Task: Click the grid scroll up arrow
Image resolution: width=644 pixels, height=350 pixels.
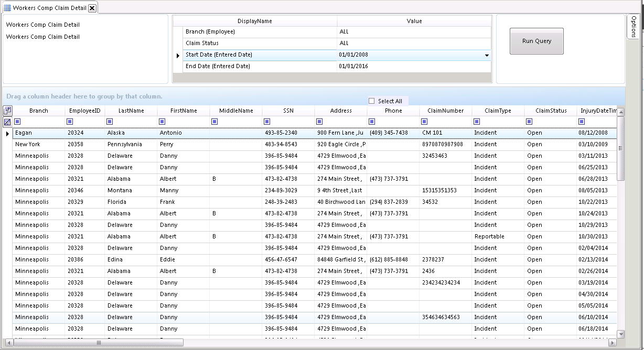Action: point(621,112)
